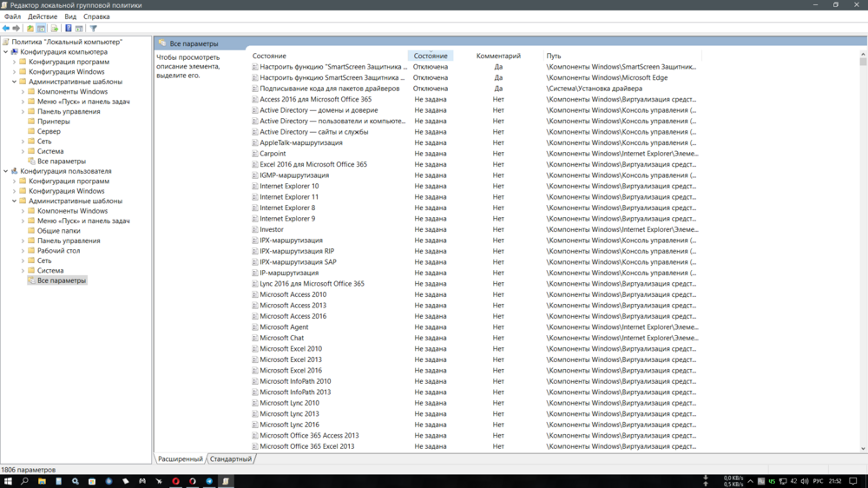The width and height of the screenshot is (868, 488).
Task: Expand Рабочий стол folder arrow
Action: [x=23, y=250]
